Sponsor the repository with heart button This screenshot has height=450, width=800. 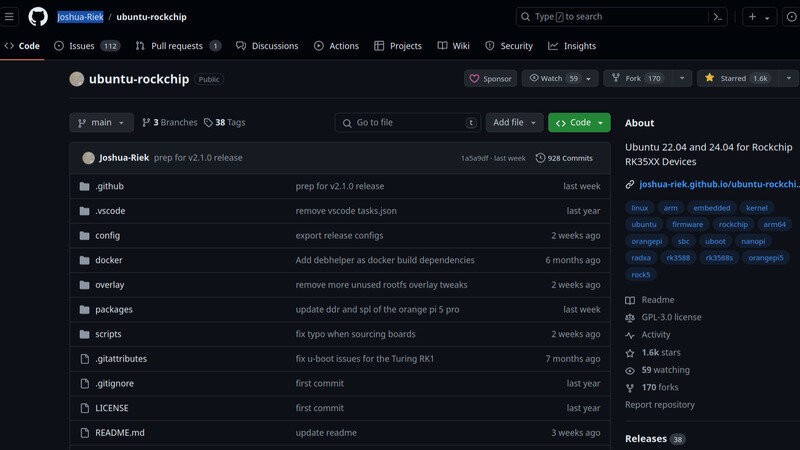[x=490, y=78]
